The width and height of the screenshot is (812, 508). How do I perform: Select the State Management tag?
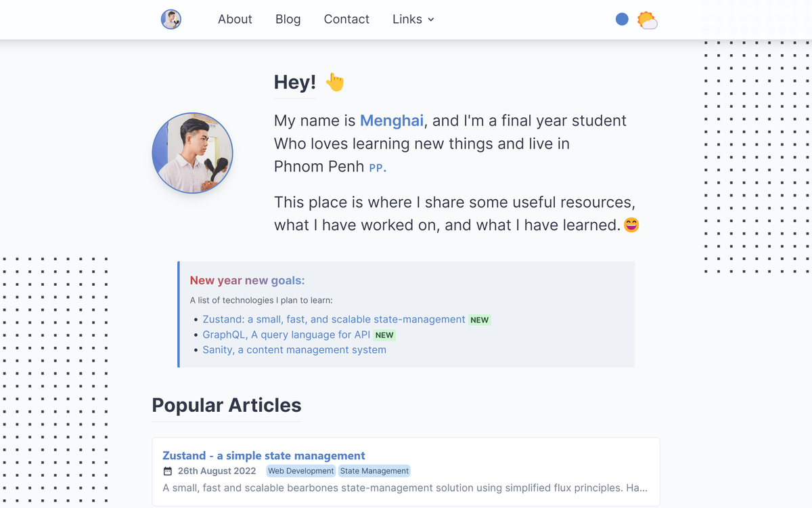point(374,471)
